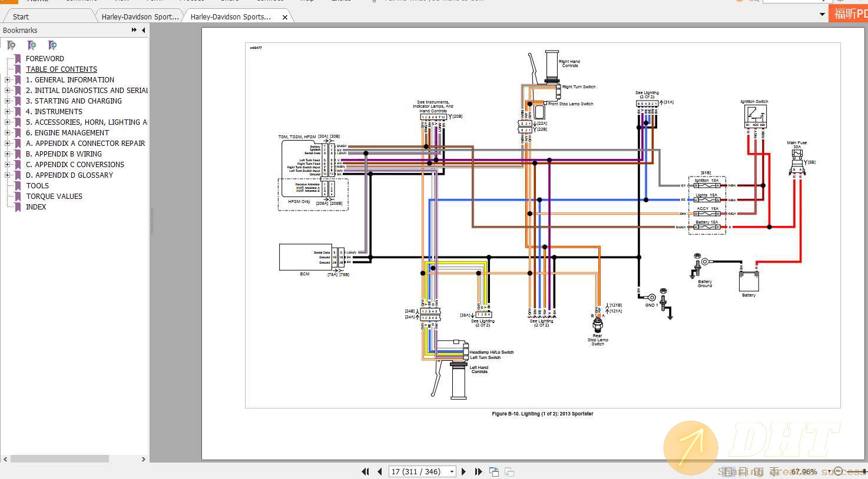Open the tab list dropdown arrow

tap(822, 14)
